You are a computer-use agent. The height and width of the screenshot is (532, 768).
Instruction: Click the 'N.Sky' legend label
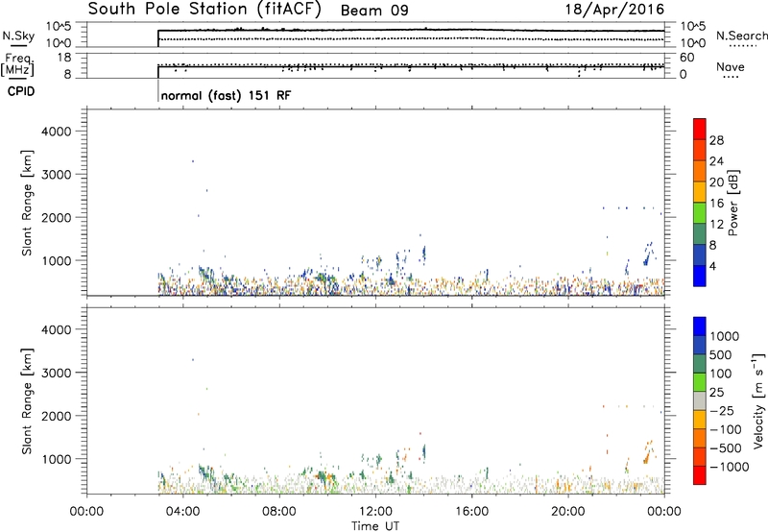(x=18, y=36)
